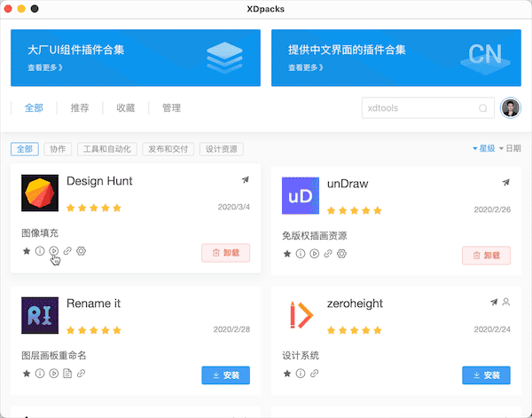Open the user avatar profile
This screenshot has width=532, height=418.
511,108
